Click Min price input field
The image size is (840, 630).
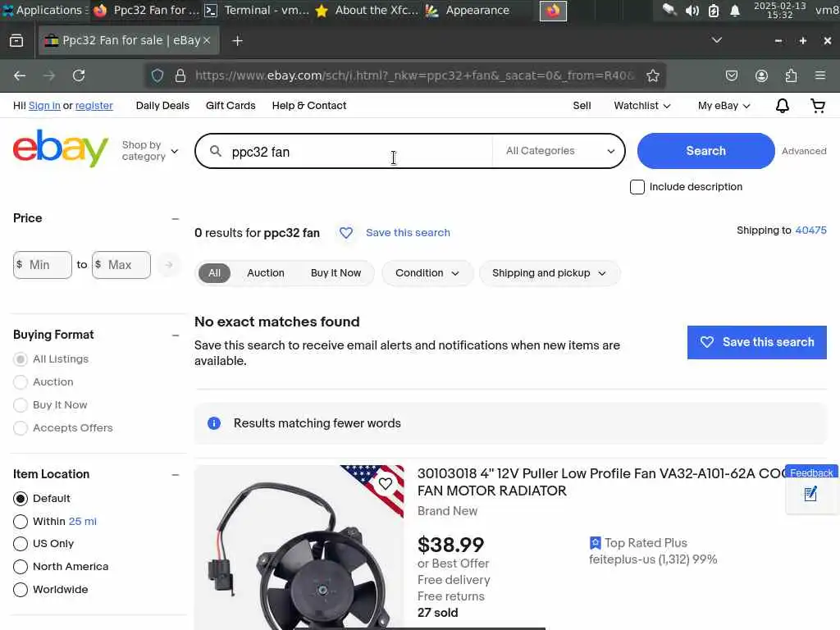click(x=43, y=265)
